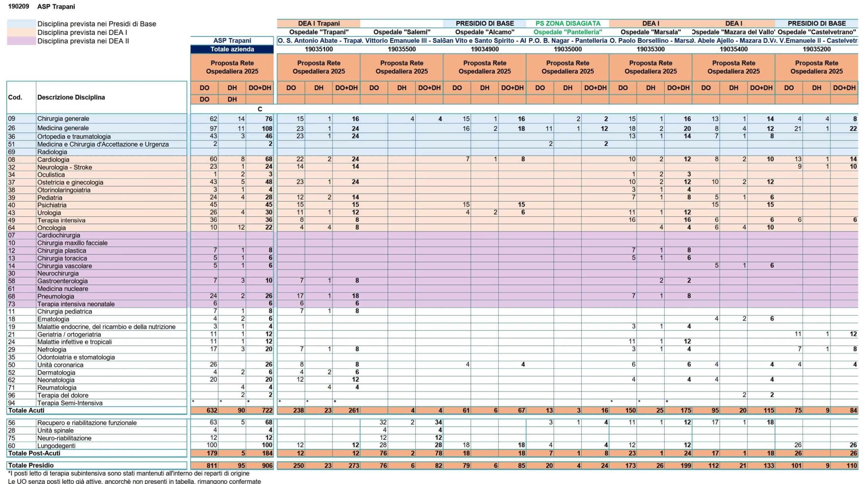The height and width of the screenshot is (484, 868).
Task: Select the Totale Presidio row label
Action: tap(31, 465)
